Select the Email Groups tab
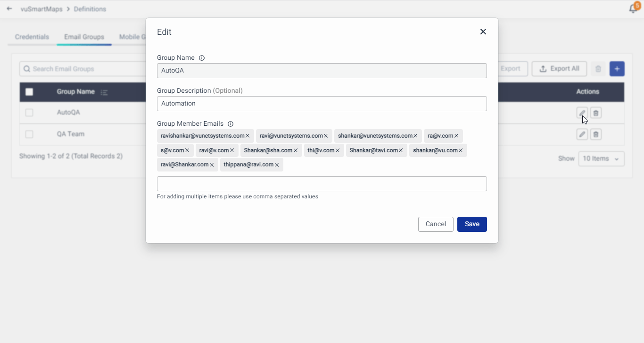 [x=84, y=37]
